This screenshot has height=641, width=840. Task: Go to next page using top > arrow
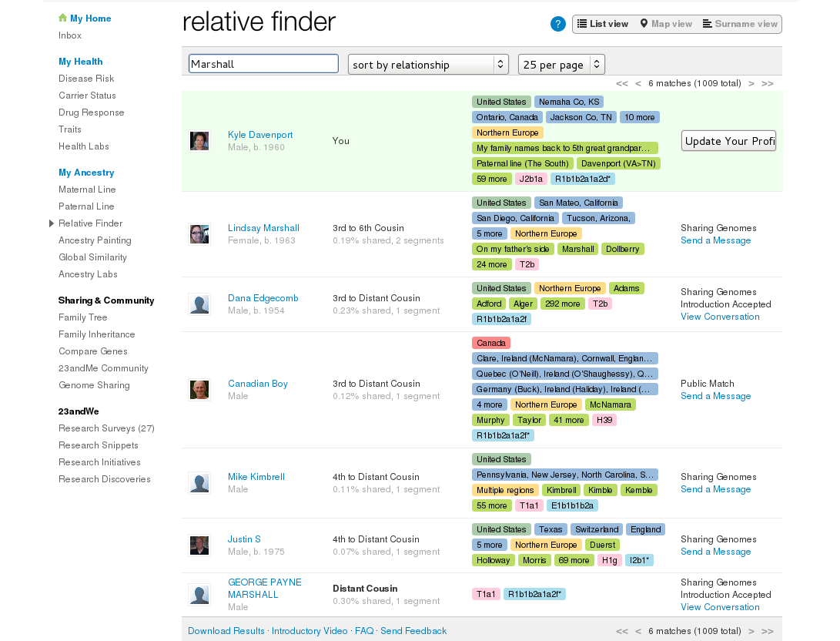[x=751, y=84]
